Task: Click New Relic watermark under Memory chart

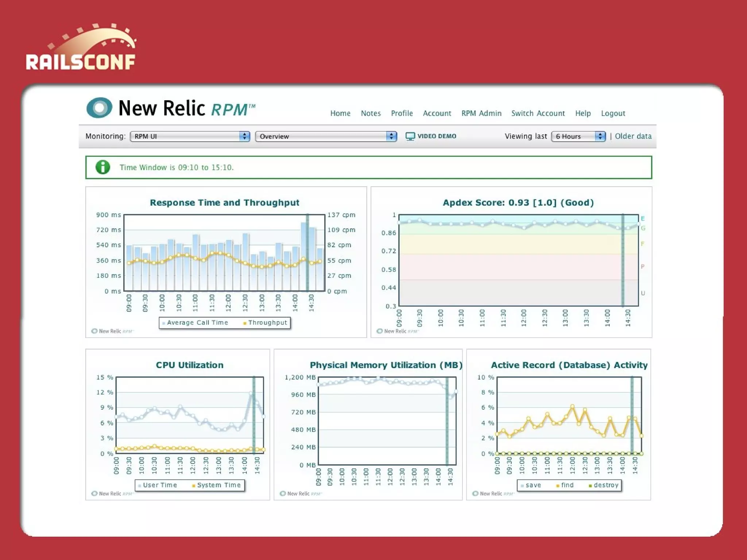Action: [301, 494]
